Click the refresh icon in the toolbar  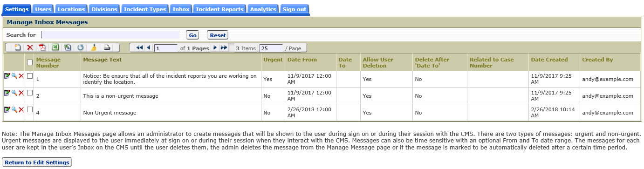[80, 47]
